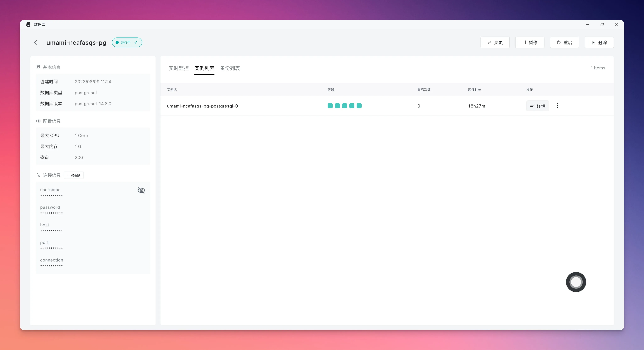Click the masked connection string value
This screenshot has width=644, height=350.
click(52, 266)
